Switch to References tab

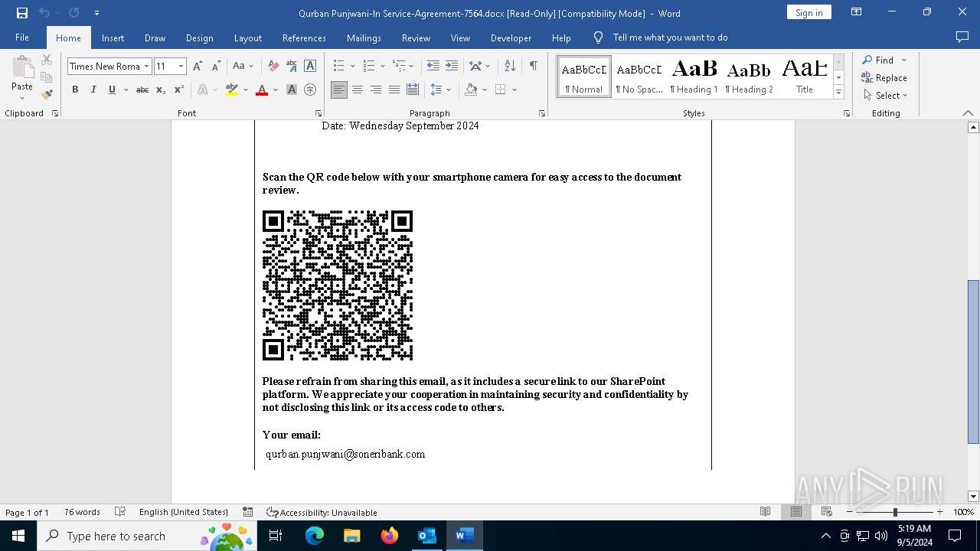point(304,37)
